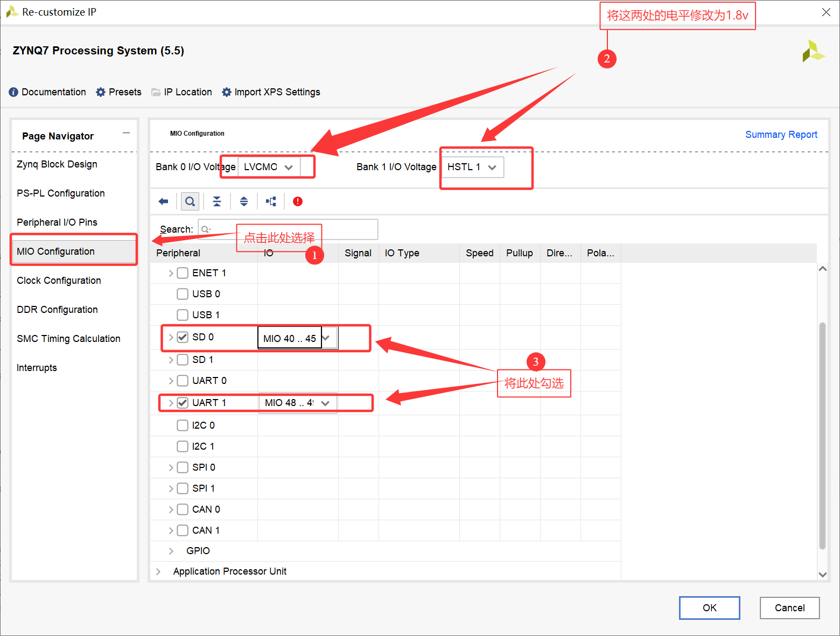
Task: Enable the I2C 1 checkbox
Action: point(183,446)
